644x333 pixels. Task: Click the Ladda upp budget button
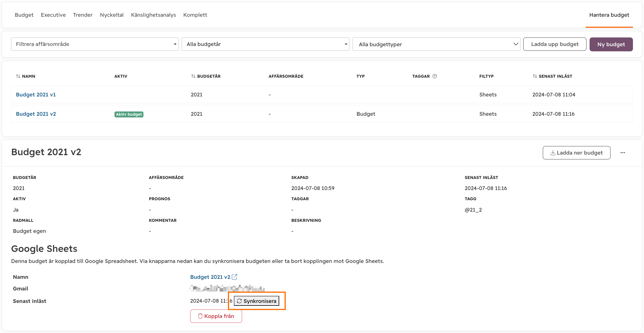pos(555,44)
